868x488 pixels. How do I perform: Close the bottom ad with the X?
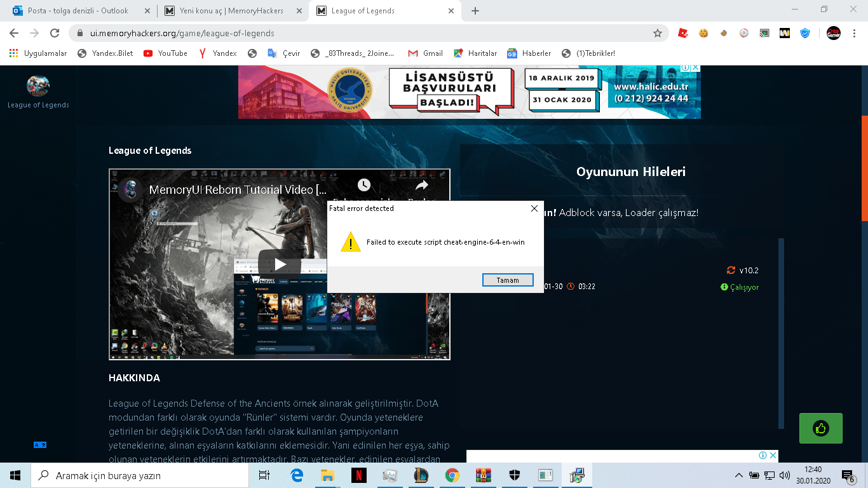point(773,455)
